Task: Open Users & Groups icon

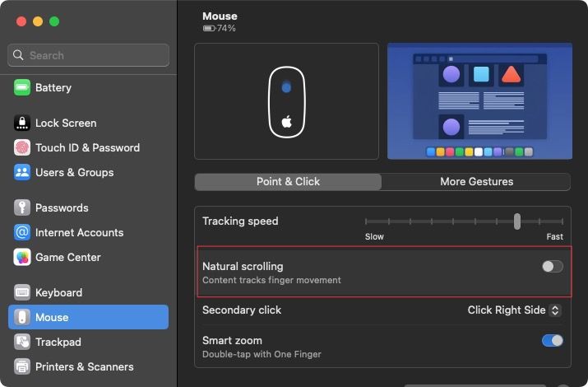Action: pos(22,173)
